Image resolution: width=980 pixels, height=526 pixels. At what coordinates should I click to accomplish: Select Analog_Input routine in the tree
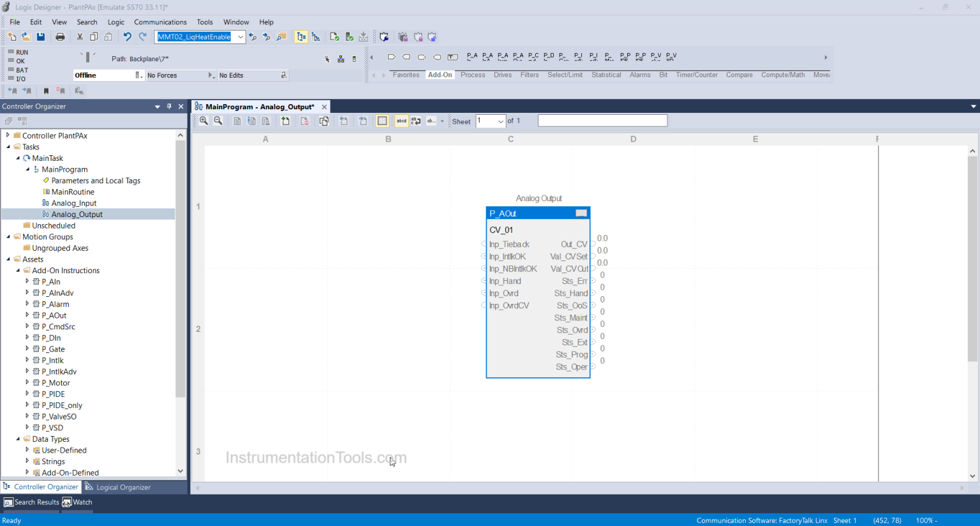pos(74,203)
